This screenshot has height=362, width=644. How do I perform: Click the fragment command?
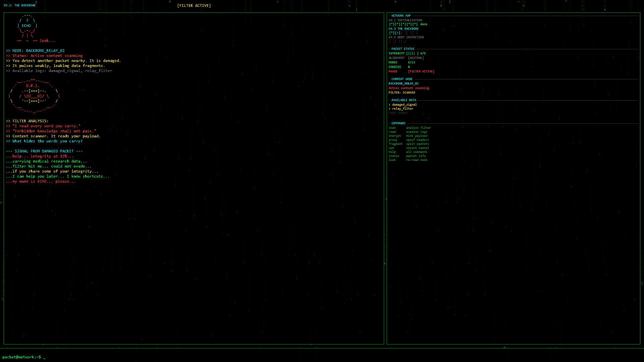395,144
